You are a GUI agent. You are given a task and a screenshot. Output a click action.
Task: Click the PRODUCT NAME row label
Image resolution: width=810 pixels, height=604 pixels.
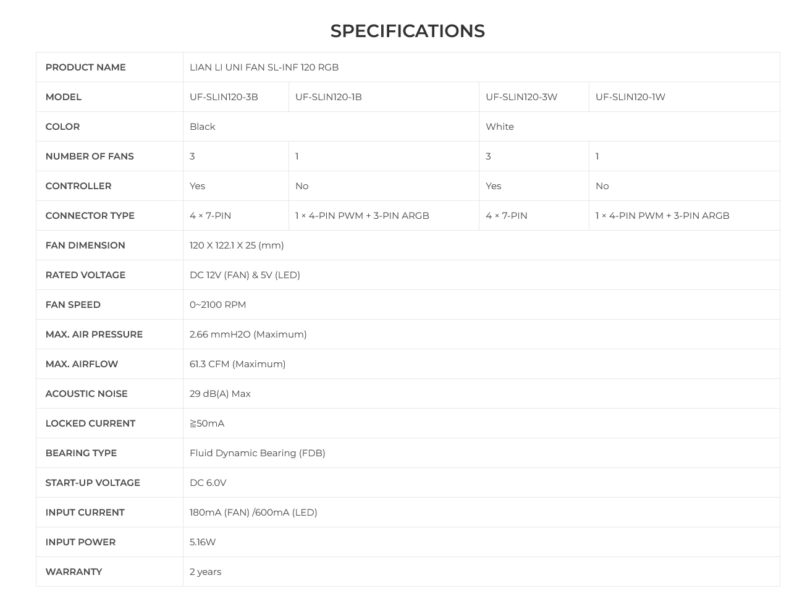click(84, 67)
